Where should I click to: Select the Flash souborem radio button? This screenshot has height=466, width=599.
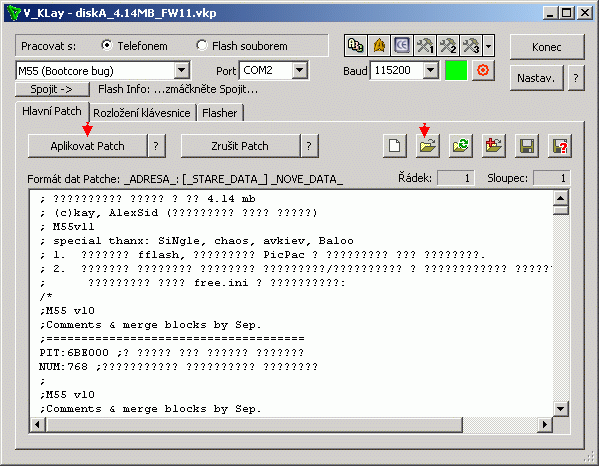[x=201, y=45]
